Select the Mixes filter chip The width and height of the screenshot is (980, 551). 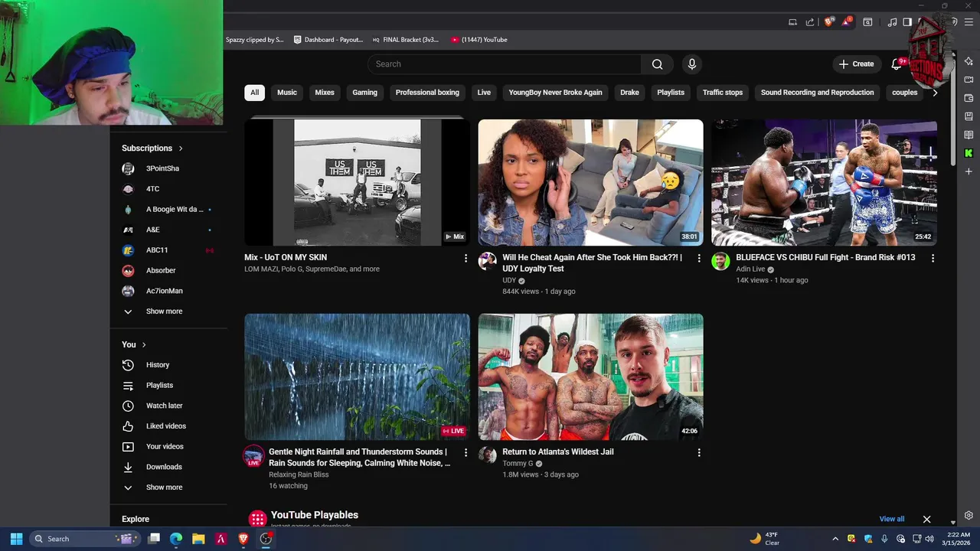325,93
